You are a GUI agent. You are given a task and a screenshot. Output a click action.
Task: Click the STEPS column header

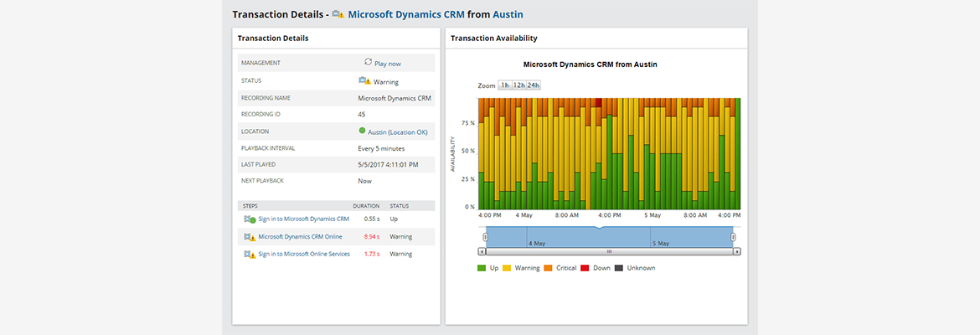pyautogui.click(x=250, y=206)
